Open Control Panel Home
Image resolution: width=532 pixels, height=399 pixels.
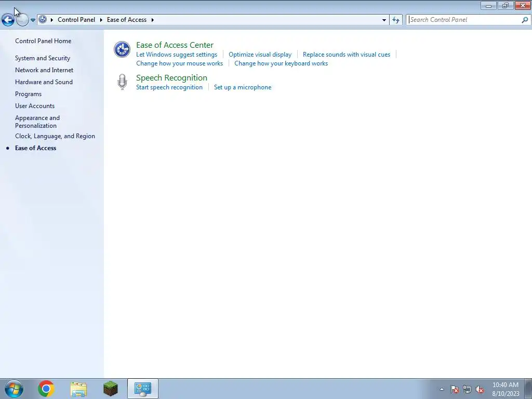pos(43,41)
